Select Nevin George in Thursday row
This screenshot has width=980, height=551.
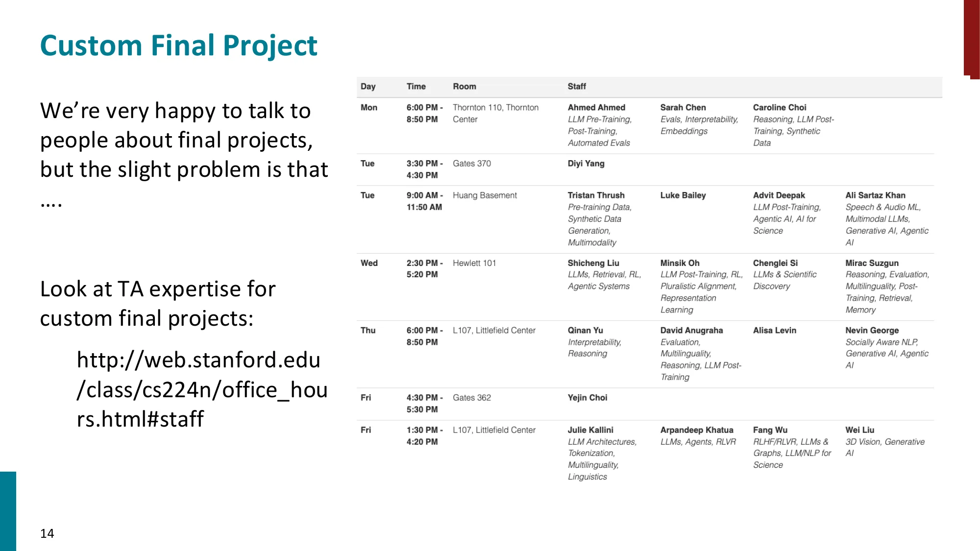[872, 331]
